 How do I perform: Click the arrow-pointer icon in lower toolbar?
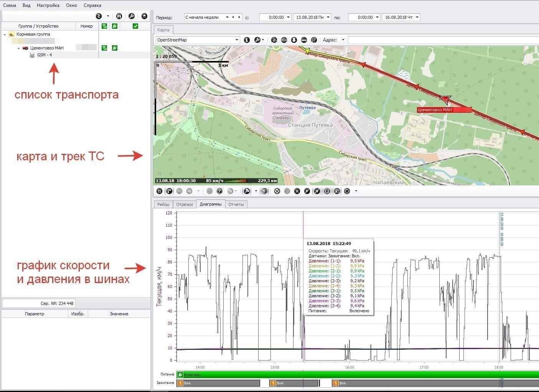(x=317, y=191)
